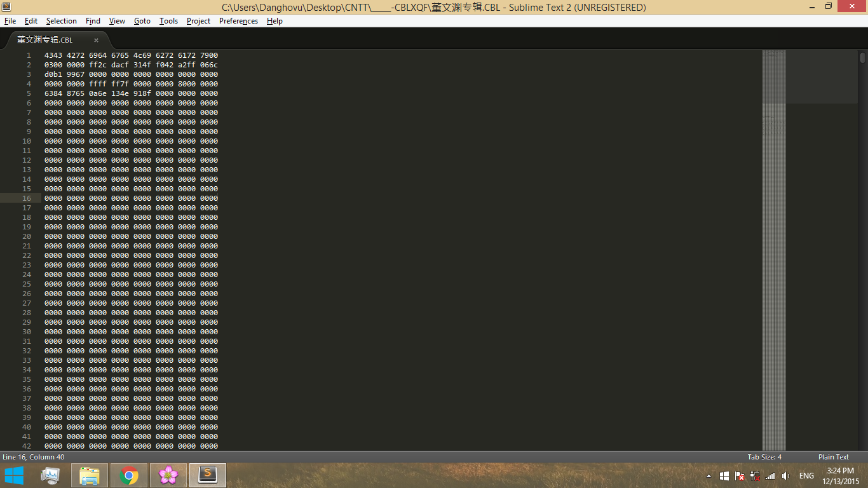This screenshot has width=868, height=488.
Task: Open the network signal icon in tray
Action: coord(770,476)
